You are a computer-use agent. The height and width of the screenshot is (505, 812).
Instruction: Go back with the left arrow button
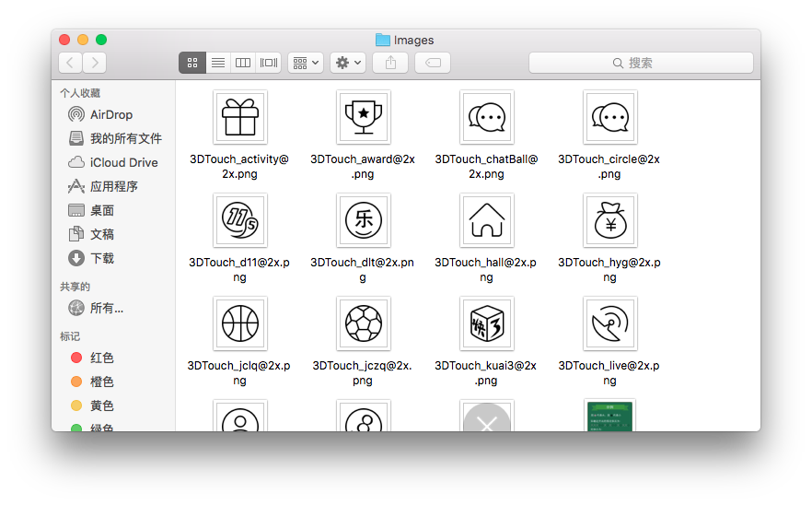click(70, 63)
